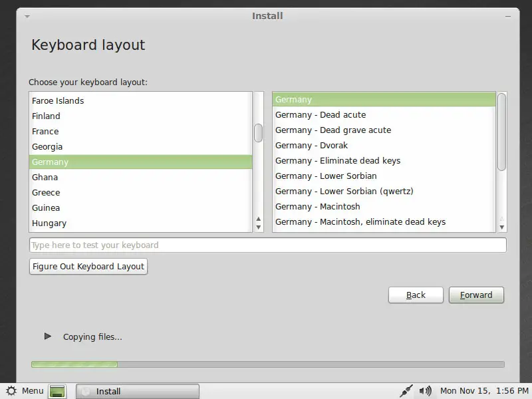Select Guinea in country list
Screen dimensions: 532x399
click(140, 207)
